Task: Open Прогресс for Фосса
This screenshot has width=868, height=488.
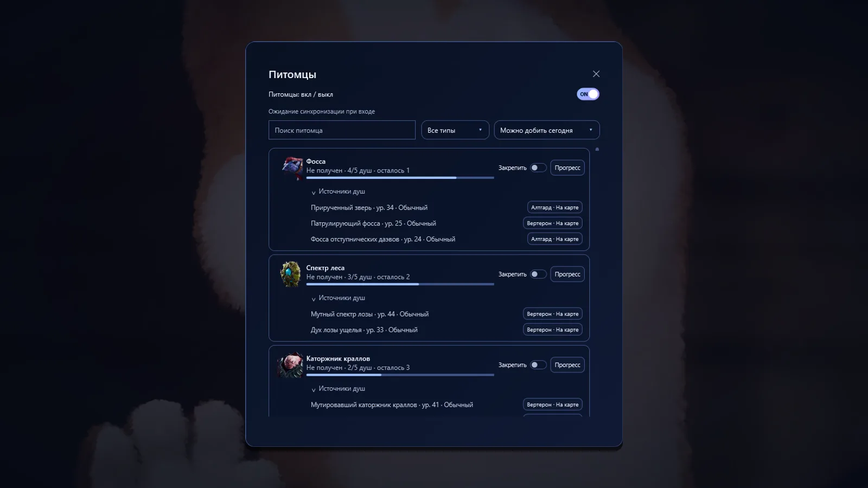Action: 567,168
